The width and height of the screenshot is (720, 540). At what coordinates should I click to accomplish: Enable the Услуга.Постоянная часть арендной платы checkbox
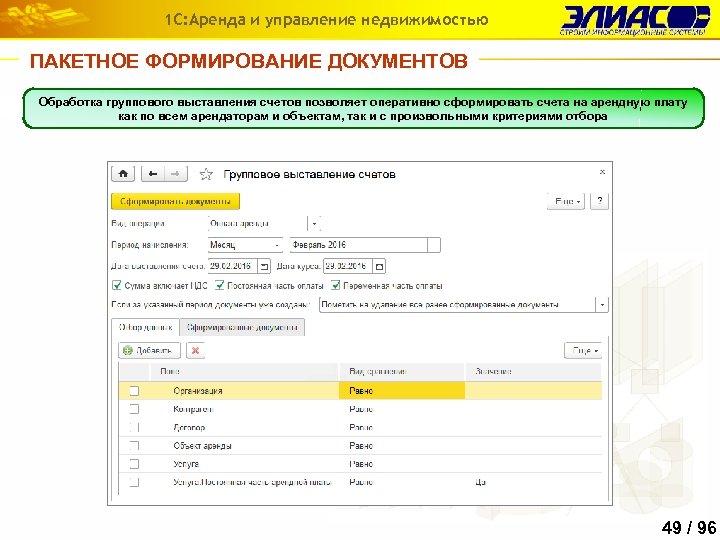pos(134,482)
